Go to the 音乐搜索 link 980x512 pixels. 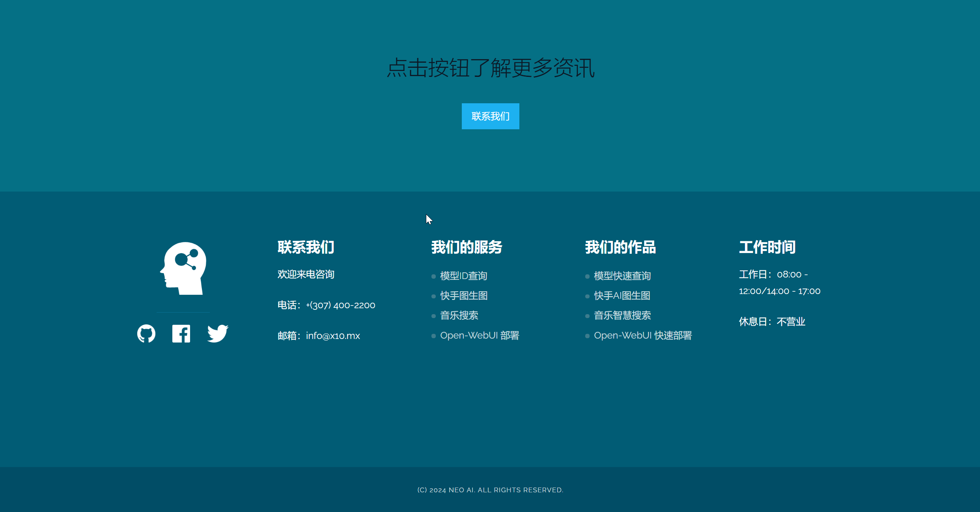(x=459, y=315)
